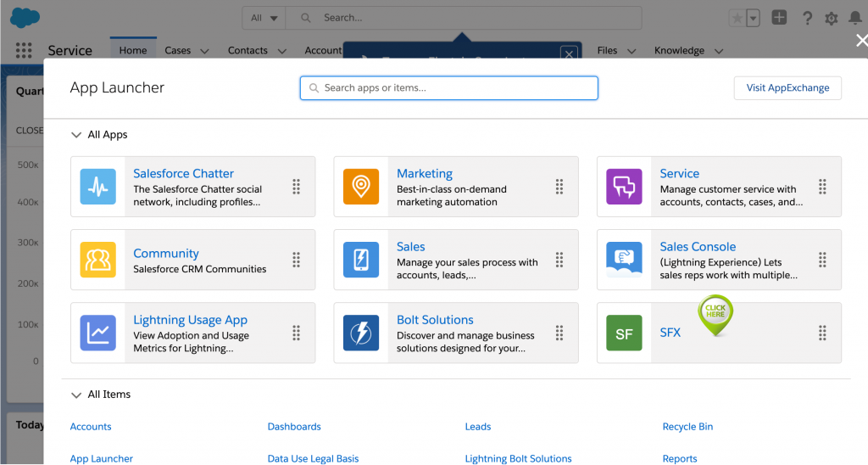Open the Bolt Solutions title link
Screen dimensions: 868x465
(435, 320)
